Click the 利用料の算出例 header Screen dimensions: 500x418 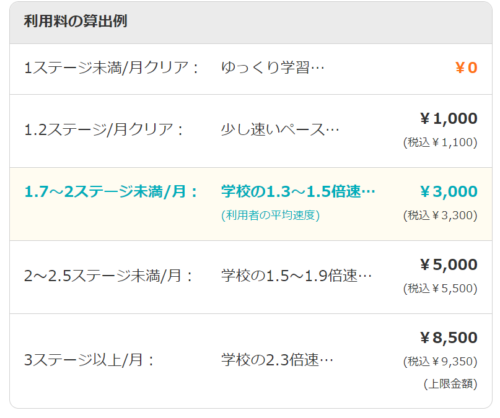click(75, 21)
